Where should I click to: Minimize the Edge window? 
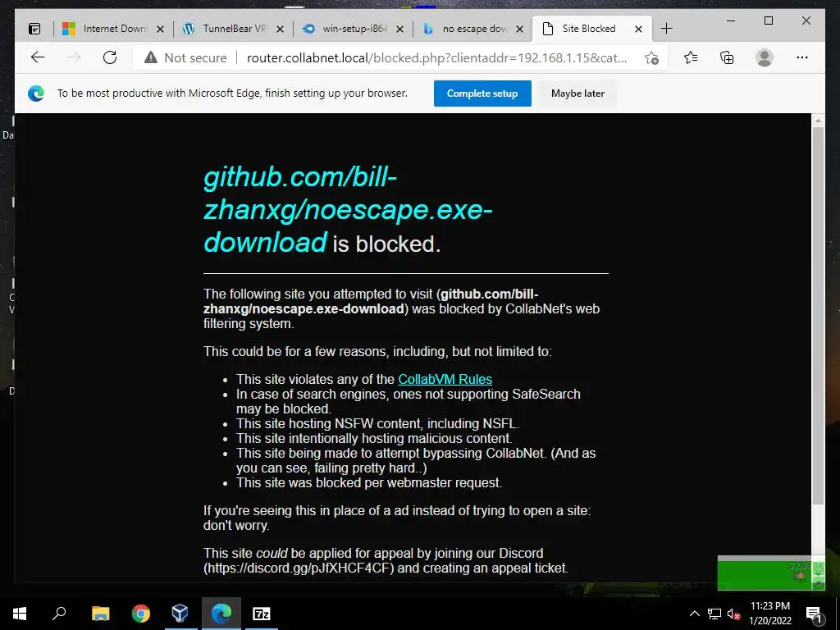[731, 21]
